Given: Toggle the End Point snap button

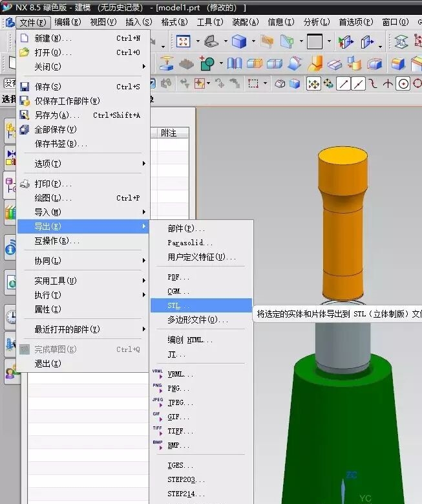Looking at the screenshot, I should (x=343, y=84).
